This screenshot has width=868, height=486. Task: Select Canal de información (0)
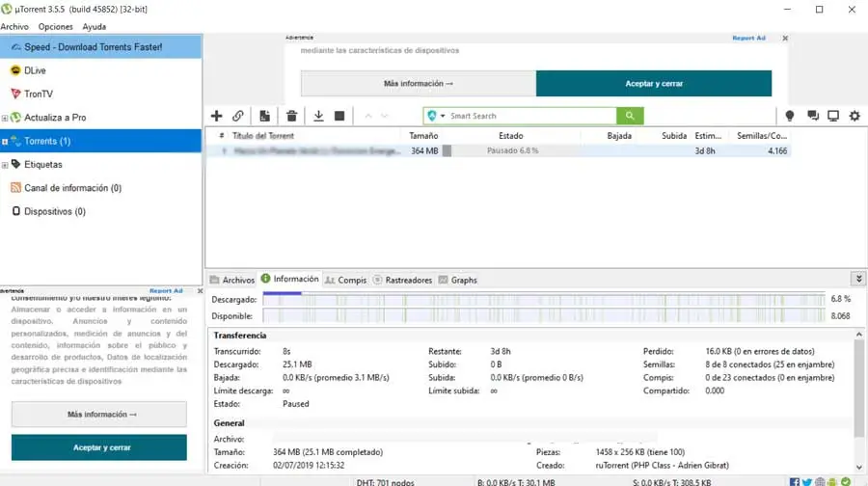point(72,188)
